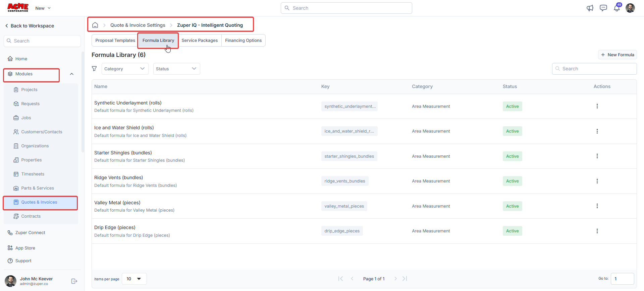
Task: Focus the sidebar search field
Action: [x=42, y=41]
